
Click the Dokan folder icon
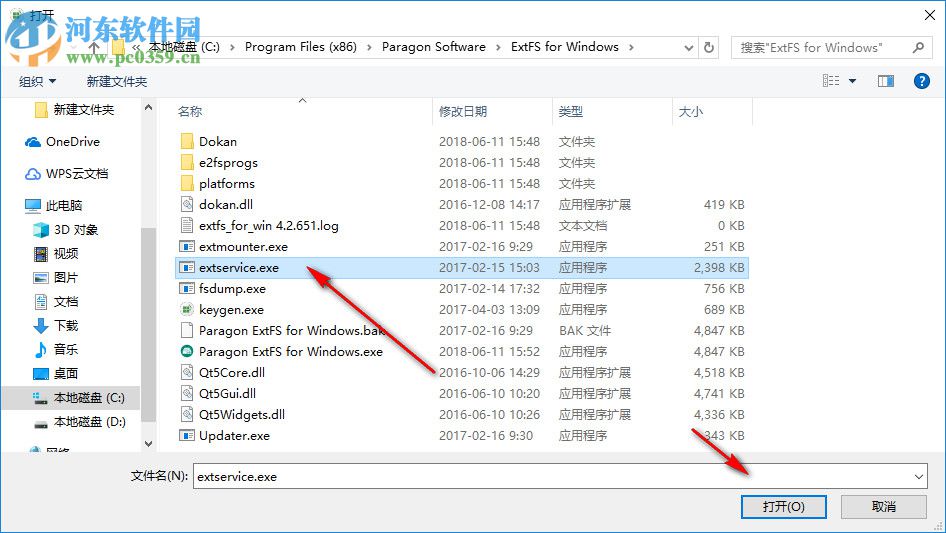[x=187, y=141]
